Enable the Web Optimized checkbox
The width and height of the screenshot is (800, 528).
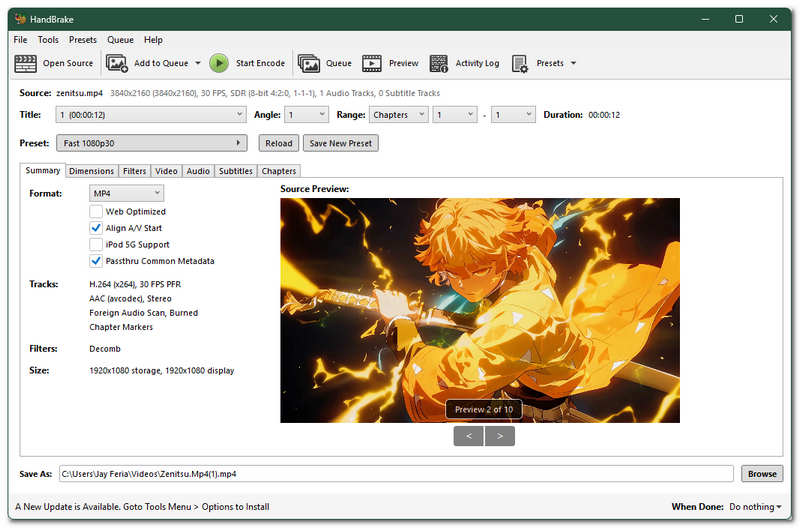(95, 211)
